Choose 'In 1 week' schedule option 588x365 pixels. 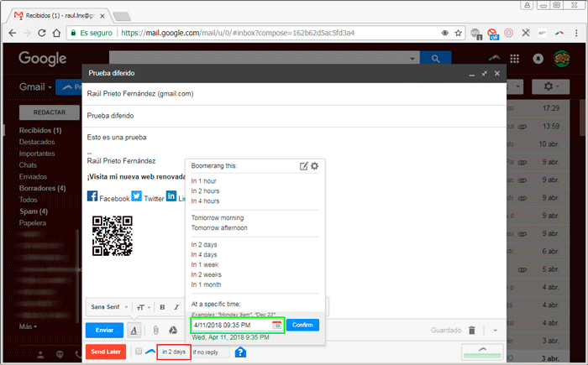206,264
